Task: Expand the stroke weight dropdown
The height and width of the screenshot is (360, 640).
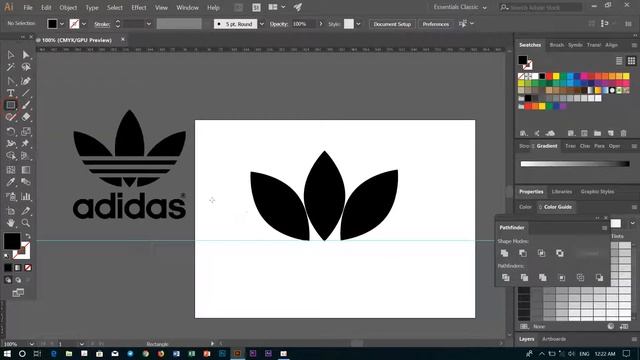Action: click(x=149, y=24)
